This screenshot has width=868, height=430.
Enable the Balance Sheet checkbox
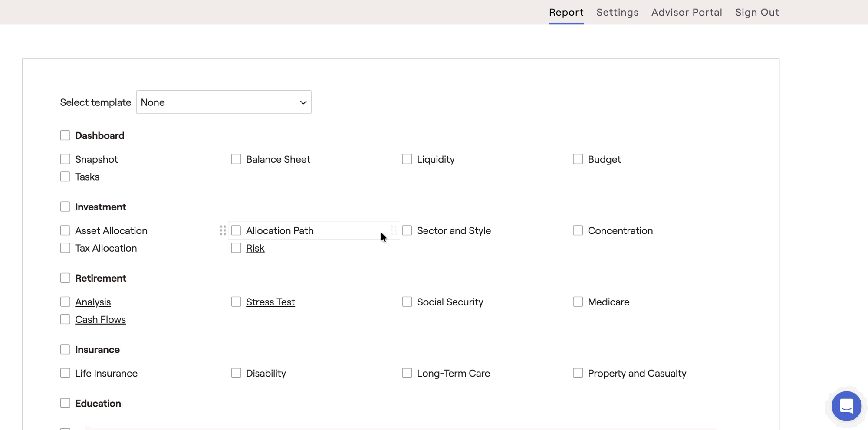point(236,159)
